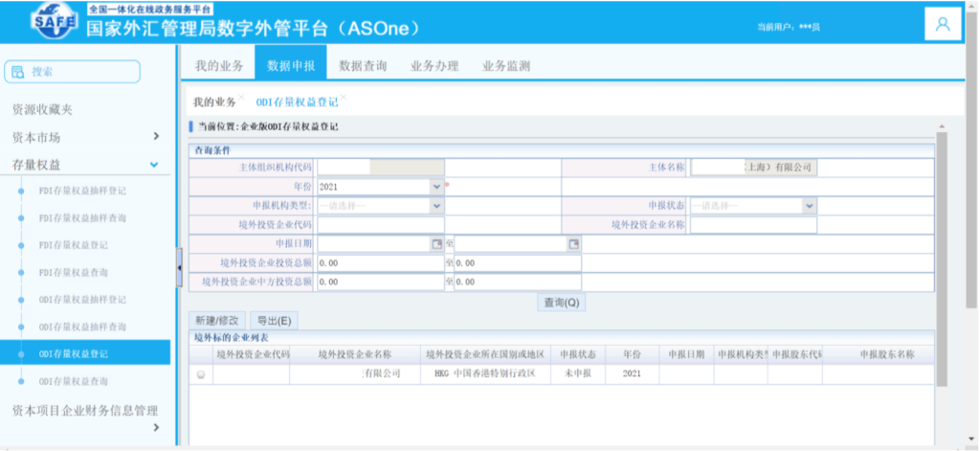Collapse the sidebar using splitter handle
This screenshot has width=980, height=451.
[x=179, y=269]
